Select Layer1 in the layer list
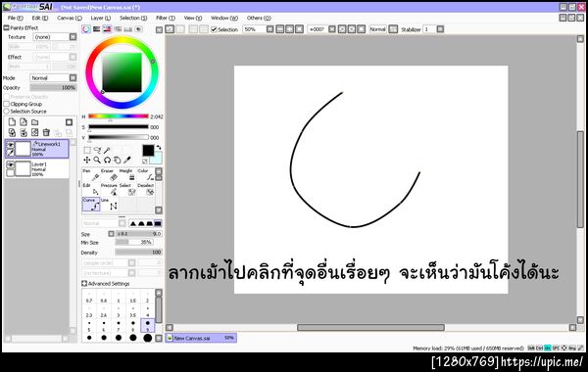The image size is (588, 372). coord(37,169)
